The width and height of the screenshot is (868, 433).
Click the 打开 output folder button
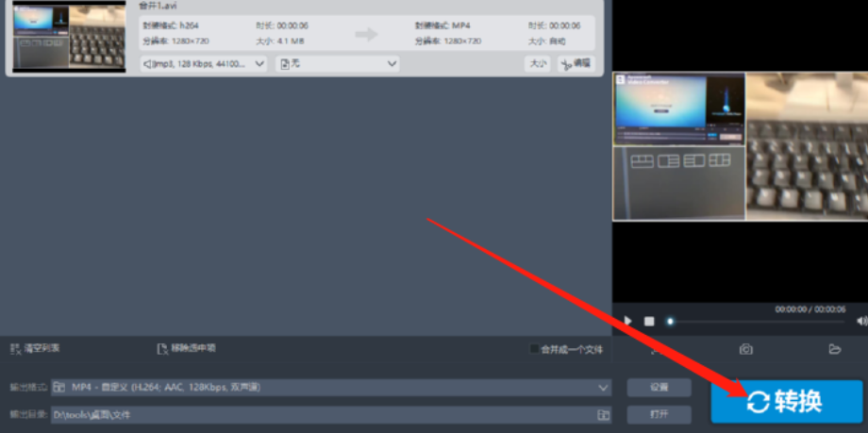tap(659, 414)
